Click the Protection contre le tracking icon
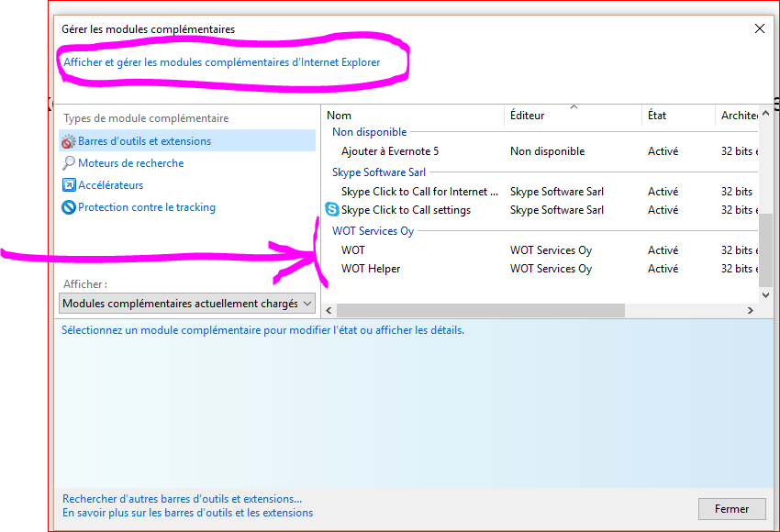The image size is (780, 532). click(69, 206)
